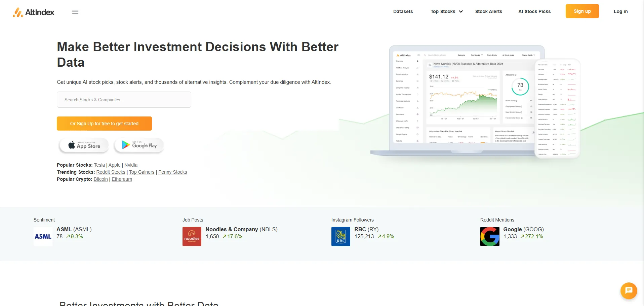This screenshot has width=644, height=306.
Task: Open AI Stock Picks page
Action: point(534,11)
